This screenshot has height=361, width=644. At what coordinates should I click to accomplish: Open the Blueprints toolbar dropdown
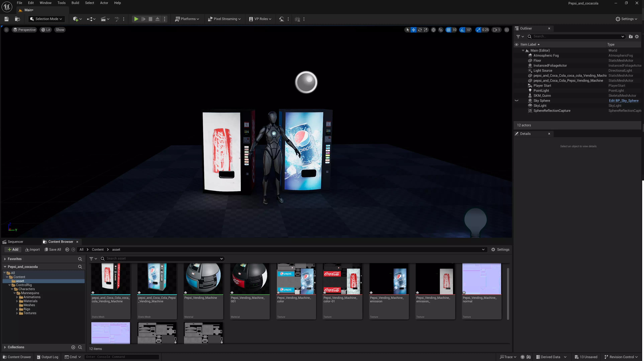click(91, 19)
